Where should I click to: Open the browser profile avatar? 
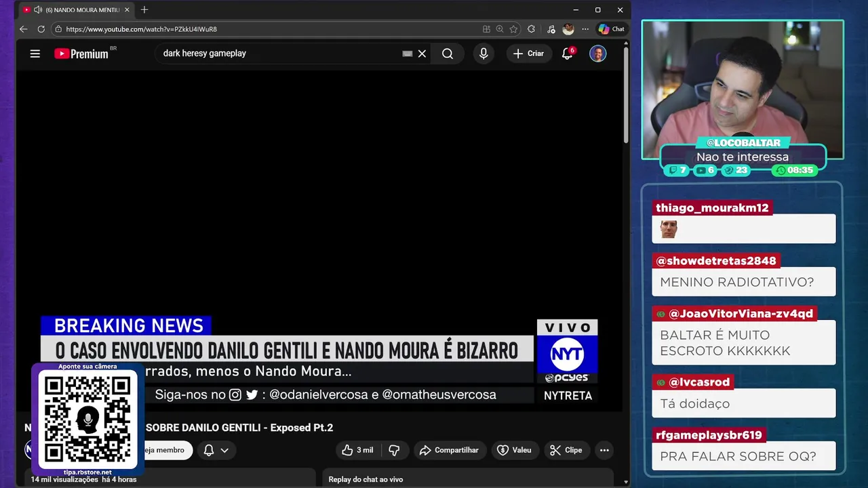click(x=568, y=29)
